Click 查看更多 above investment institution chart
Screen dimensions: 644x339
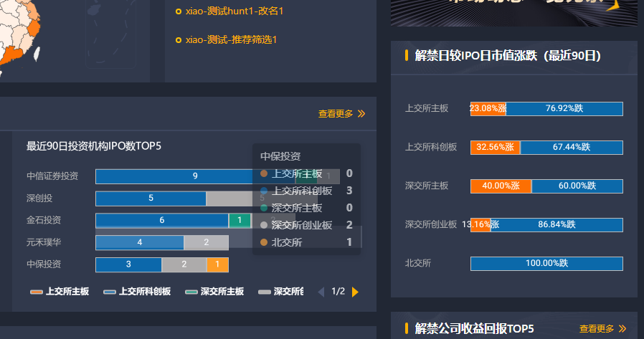(336, 114)
